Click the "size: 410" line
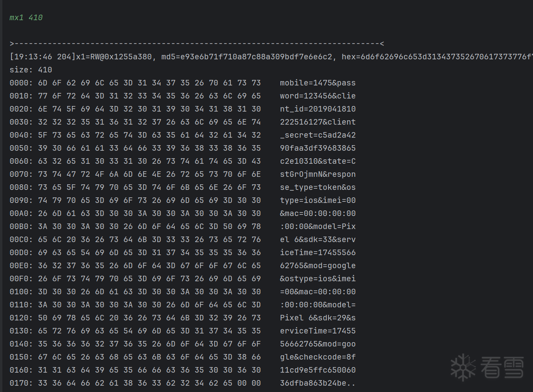This screenshot has height=392, width=533. click(31, 70)
